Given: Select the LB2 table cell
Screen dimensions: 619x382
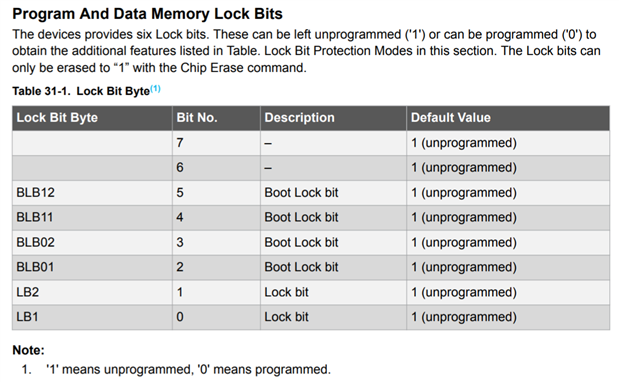Looking at the screenshot, I should tap(92, 292).
